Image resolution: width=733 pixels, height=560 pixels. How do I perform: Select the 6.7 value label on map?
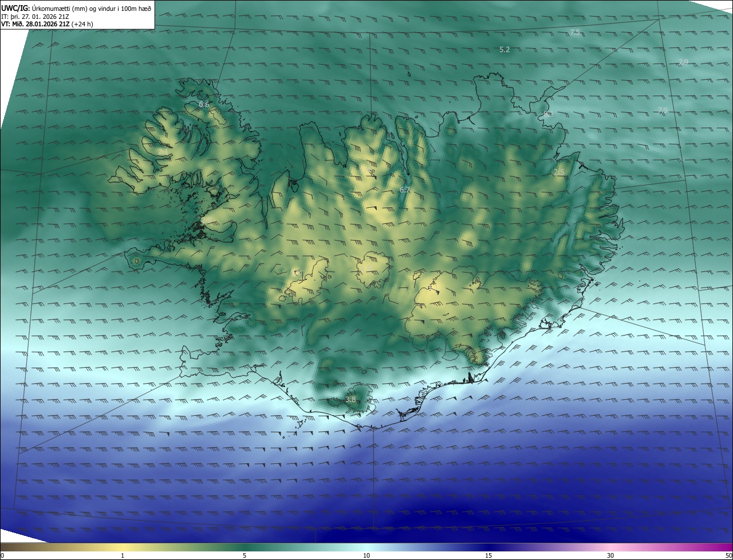pos(405,190)
